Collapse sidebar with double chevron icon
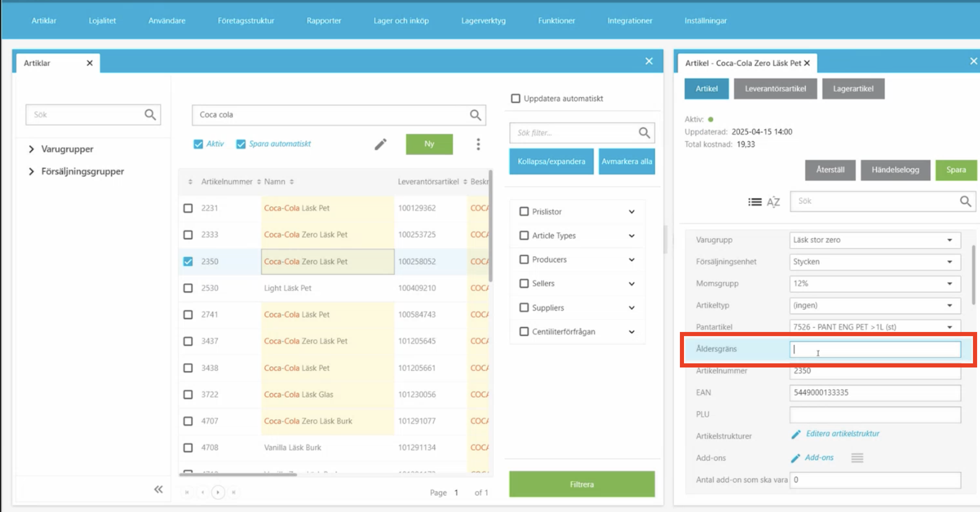980x512 pixels. coord(159,489)
